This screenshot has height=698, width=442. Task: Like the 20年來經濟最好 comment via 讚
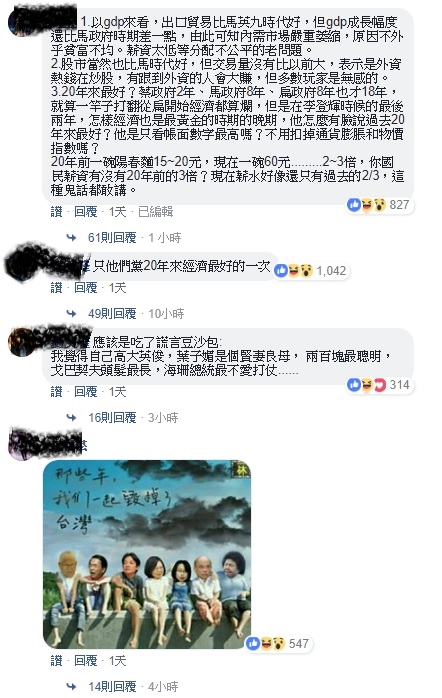(x=57, y=288)
